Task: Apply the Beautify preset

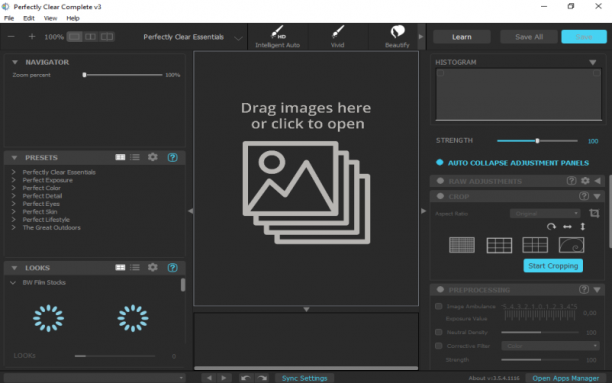Action: coord(397,37)
